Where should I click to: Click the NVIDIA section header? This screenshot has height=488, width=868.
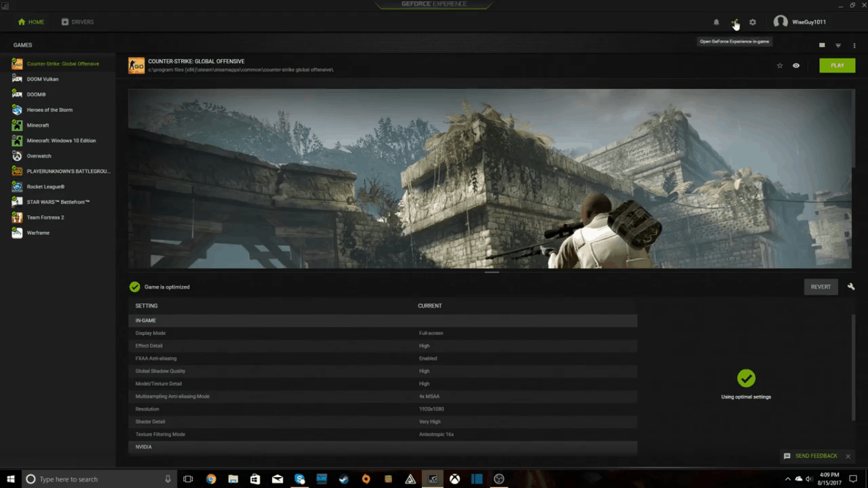point(383,447)
